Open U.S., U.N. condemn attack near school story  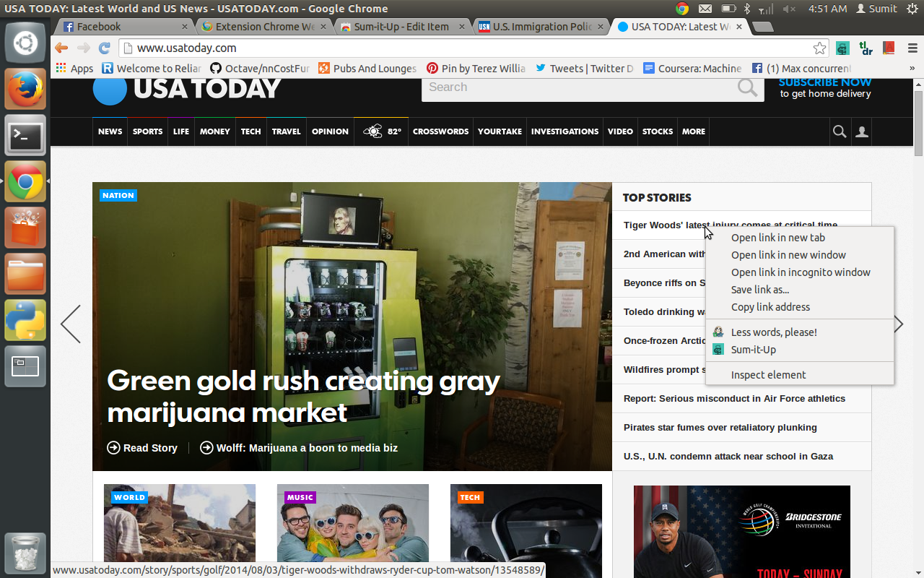coord(728,457)
